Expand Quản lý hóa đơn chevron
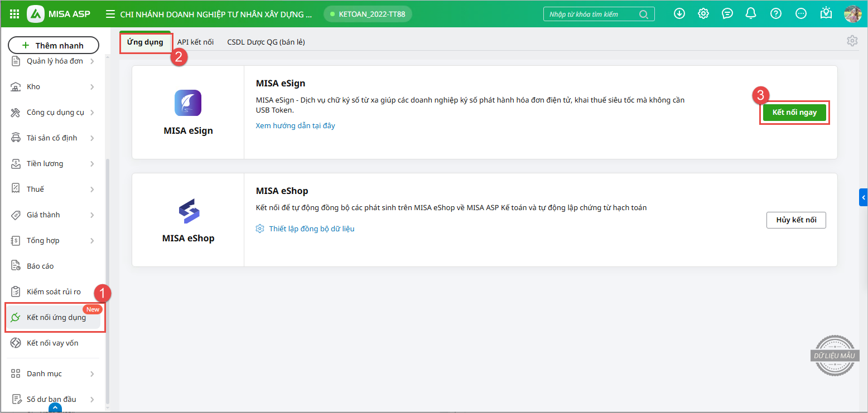The height and width of the screenshot is (413, 868). 92,61
